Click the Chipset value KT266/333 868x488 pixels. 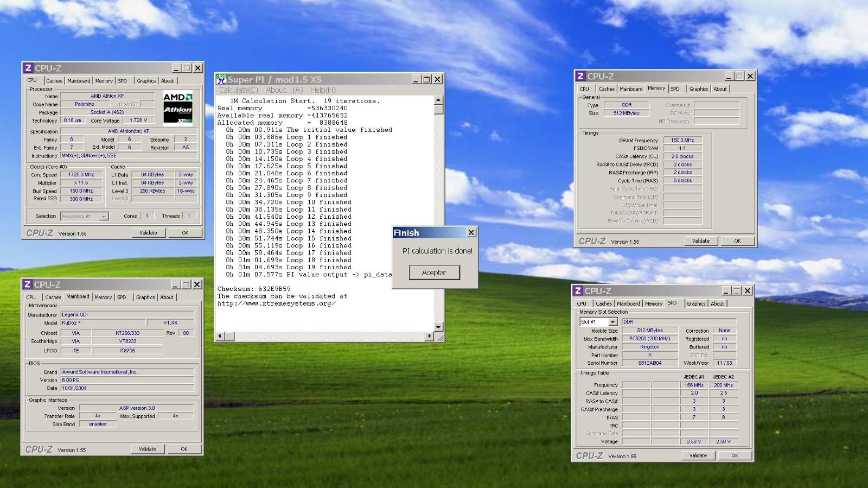point(127,333)
